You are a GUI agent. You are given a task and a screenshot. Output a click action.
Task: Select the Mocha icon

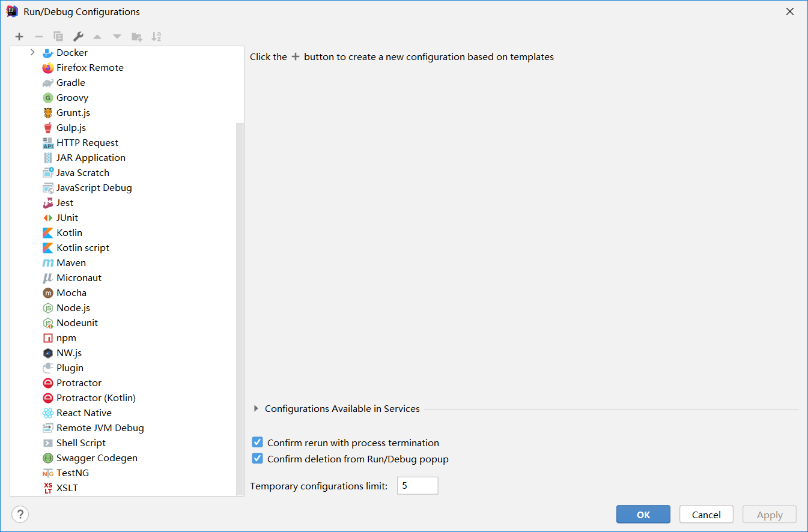(x=48, y=293)
